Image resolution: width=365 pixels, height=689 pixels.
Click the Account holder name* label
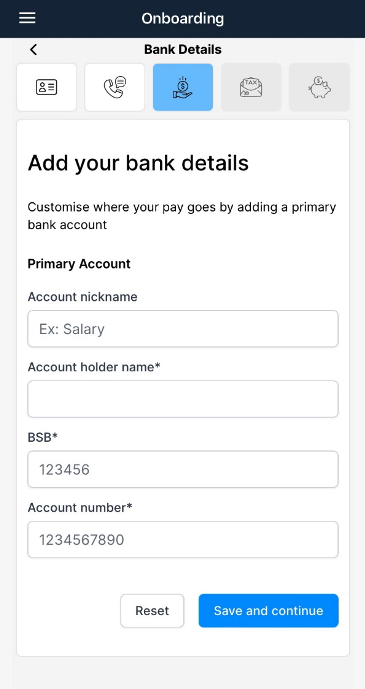[94, 367]
